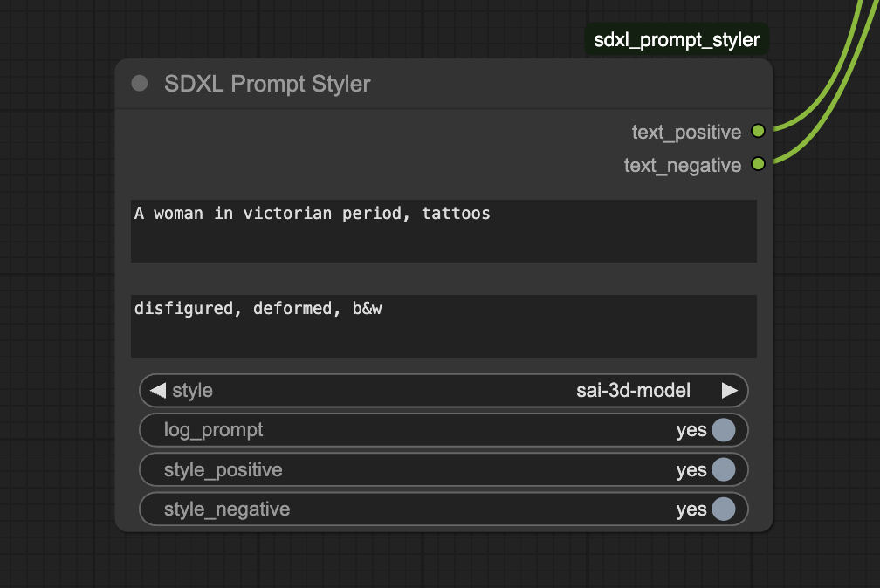This screenshot has height=588, width=880.
Task: Collapse node using the gray dot in title
Action: pos(139,84)
